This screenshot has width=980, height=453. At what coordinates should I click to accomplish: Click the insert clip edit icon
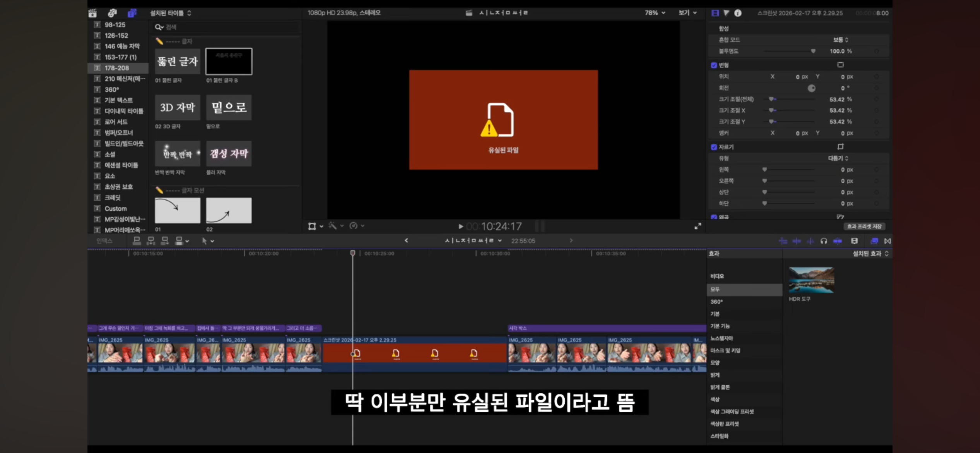click(x=151, y=241)
